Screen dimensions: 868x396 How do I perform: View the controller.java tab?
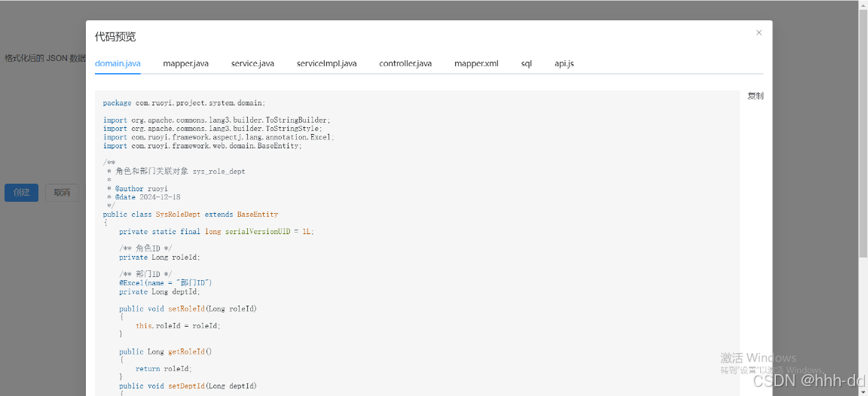[405, 63]
